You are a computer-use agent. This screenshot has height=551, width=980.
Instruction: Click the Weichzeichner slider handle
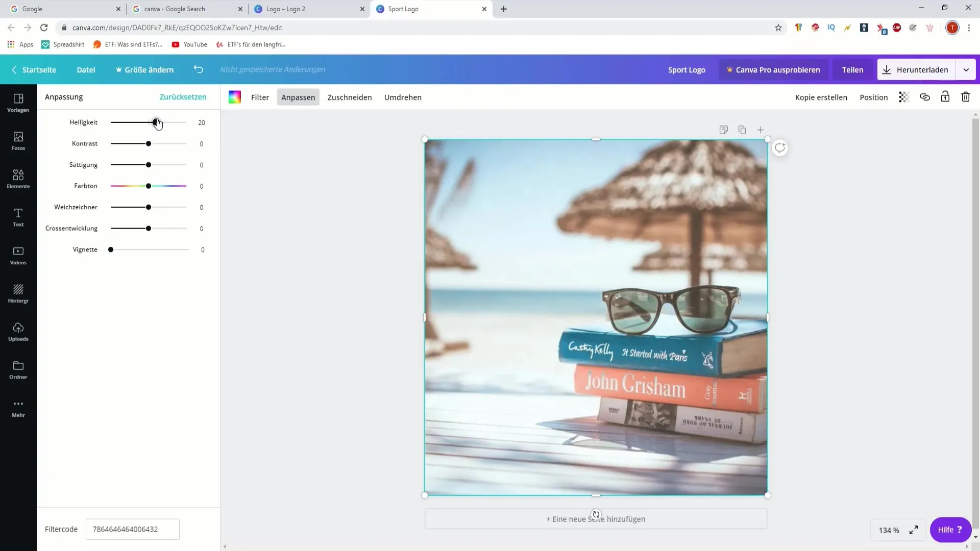[x=149, y=207]
